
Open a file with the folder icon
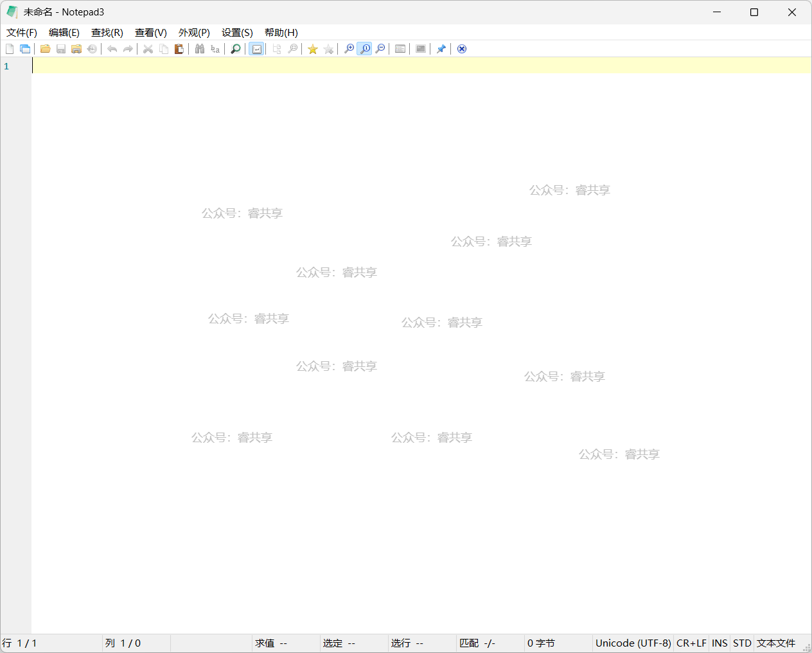45,49
